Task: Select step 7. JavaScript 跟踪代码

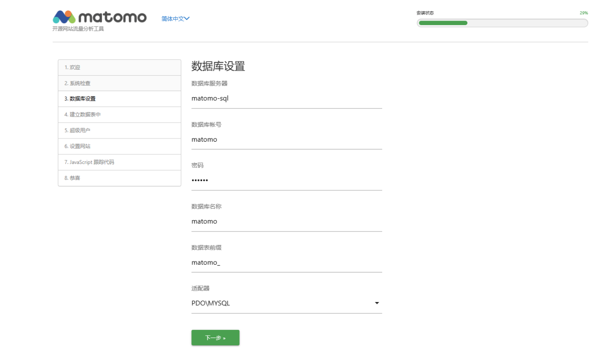Action: 119,162
